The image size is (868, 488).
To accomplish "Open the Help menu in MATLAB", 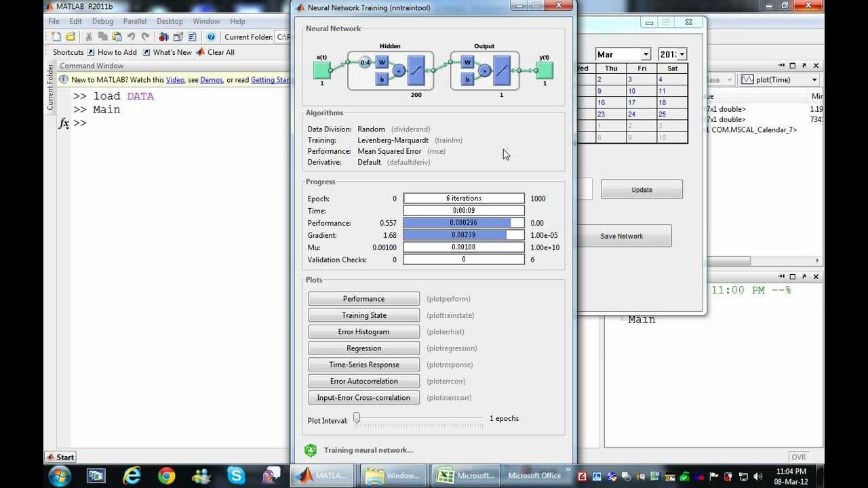I will pos(237,21).
